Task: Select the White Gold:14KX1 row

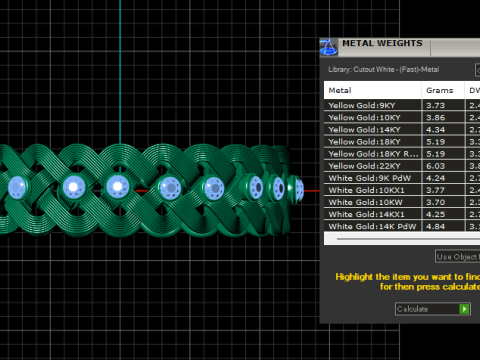Action: (x=402, y=214)
